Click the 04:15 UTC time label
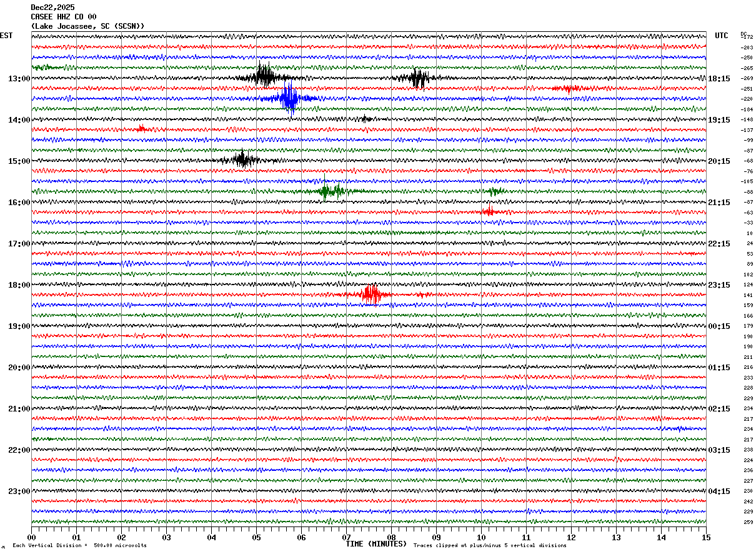Screen dimensions: 756x554 pyautogui.click(x=719, y=491)
